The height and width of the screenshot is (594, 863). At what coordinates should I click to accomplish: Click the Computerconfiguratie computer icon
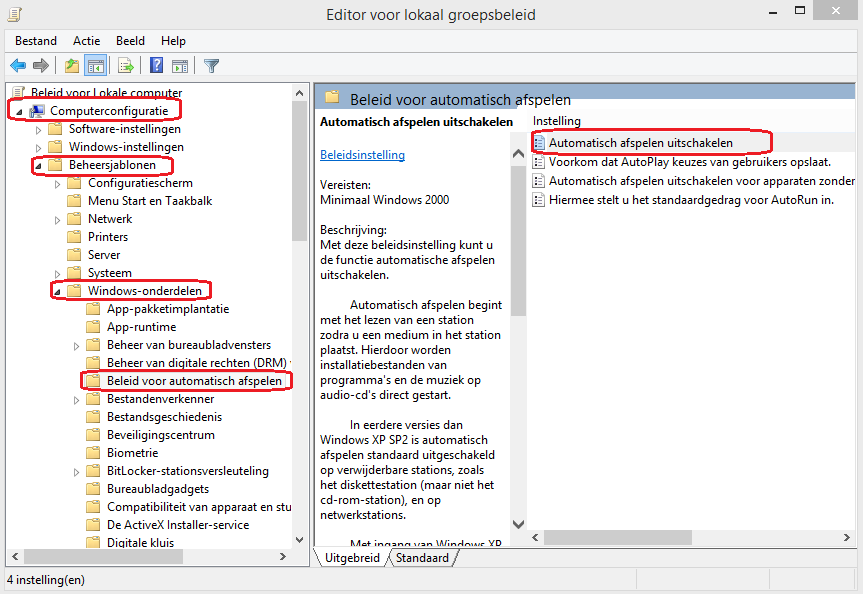[37, 111]
